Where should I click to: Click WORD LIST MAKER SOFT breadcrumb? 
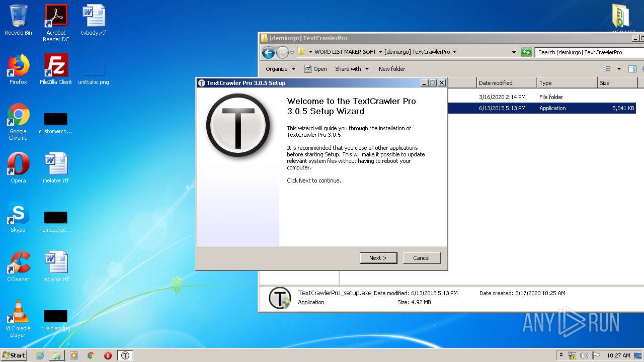pos(345,52)
